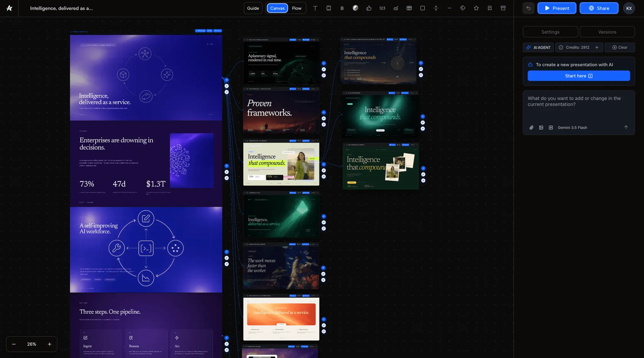Click the verified badge toolbar icon
Viewport: 644px width, 358px height.
tap(355, 8)
